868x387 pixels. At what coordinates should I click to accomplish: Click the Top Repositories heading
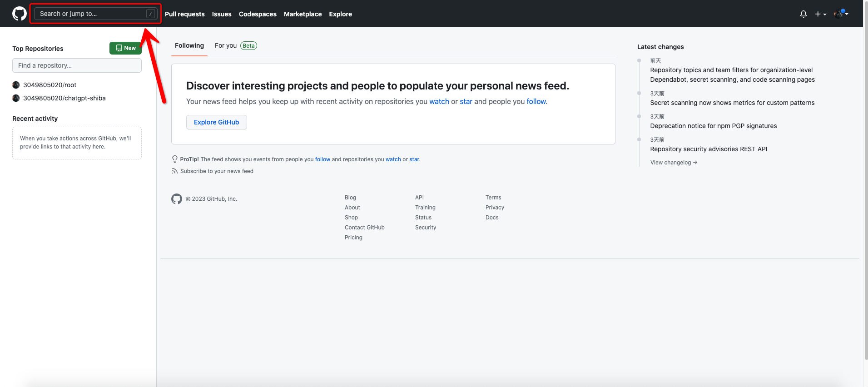38,49
